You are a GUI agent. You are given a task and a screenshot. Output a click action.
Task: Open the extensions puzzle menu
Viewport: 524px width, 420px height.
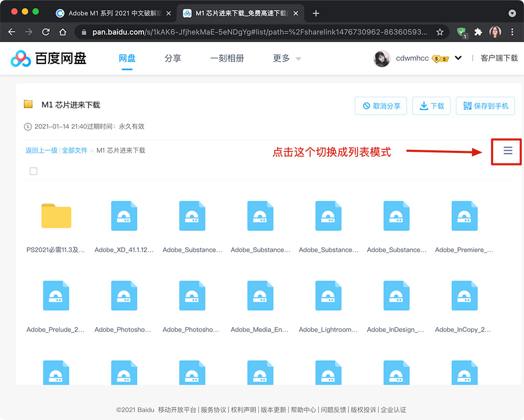click(478, 32)
